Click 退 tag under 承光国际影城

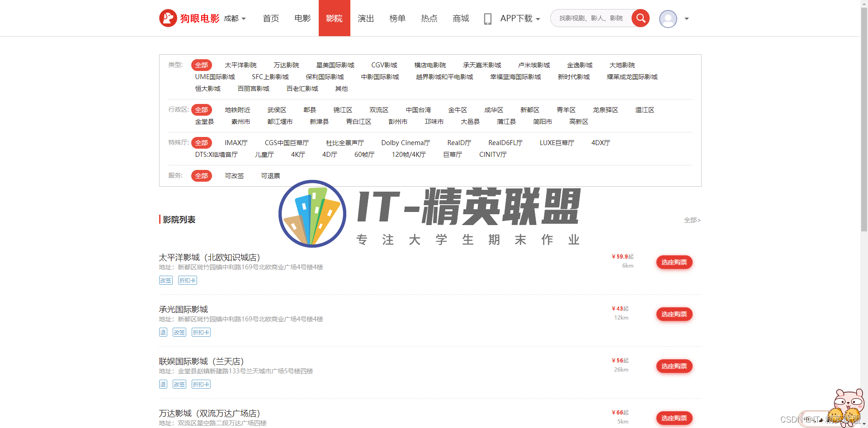tap(163, 332)
